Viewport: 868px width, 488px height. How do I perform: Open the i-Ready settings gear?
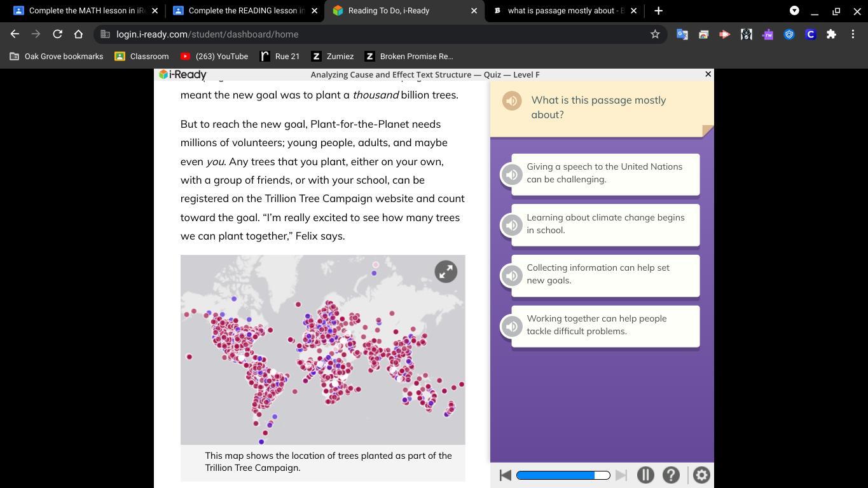(x=701, y=475)
